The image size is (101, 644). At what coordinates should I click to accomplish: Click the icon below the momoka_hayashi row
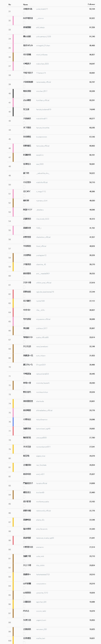[24, 387]
